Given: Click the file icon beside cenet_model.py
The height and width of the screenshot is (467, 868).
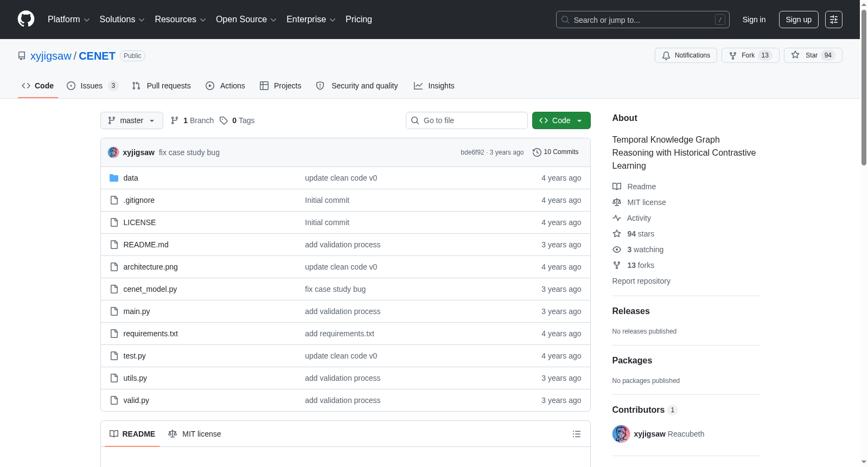Looking at the screenshot, I should tap(114, 289).
